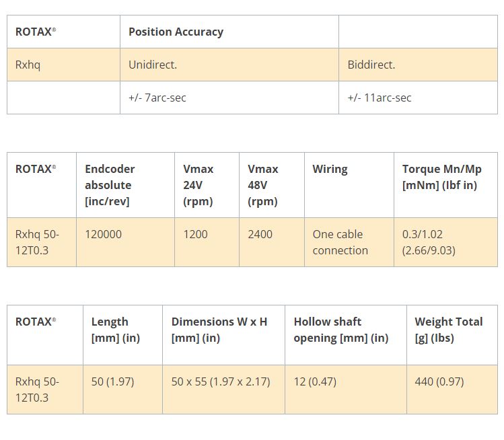Select the Vmax 24V (rpm) header

[197, 185]
